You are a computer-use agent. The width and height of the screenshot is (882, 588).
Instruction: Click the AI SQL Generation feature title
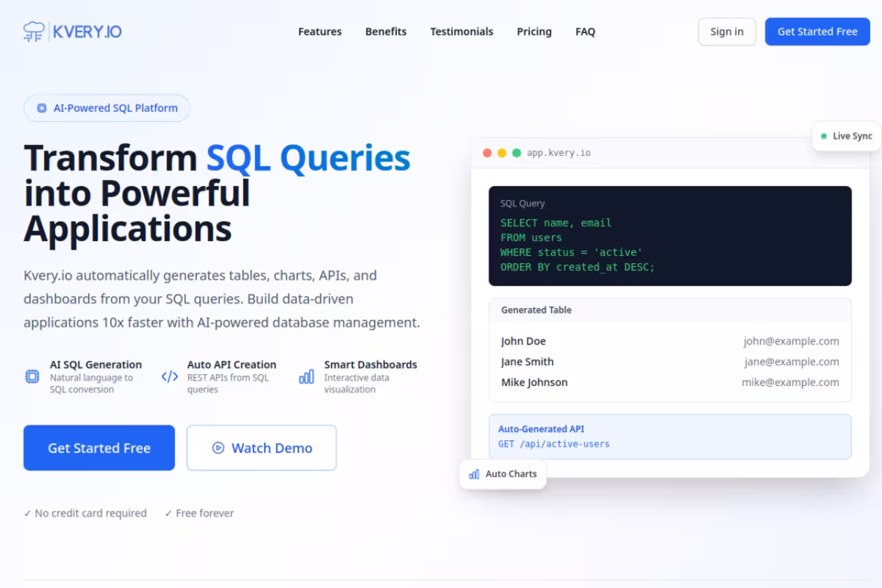(x=96, y=365)
